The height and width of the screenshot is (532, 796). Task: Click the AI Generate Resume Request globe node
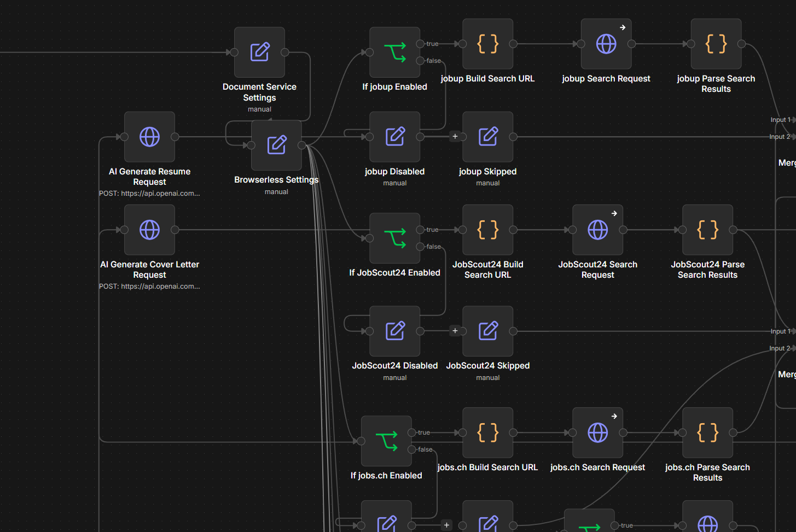(149, 137)
